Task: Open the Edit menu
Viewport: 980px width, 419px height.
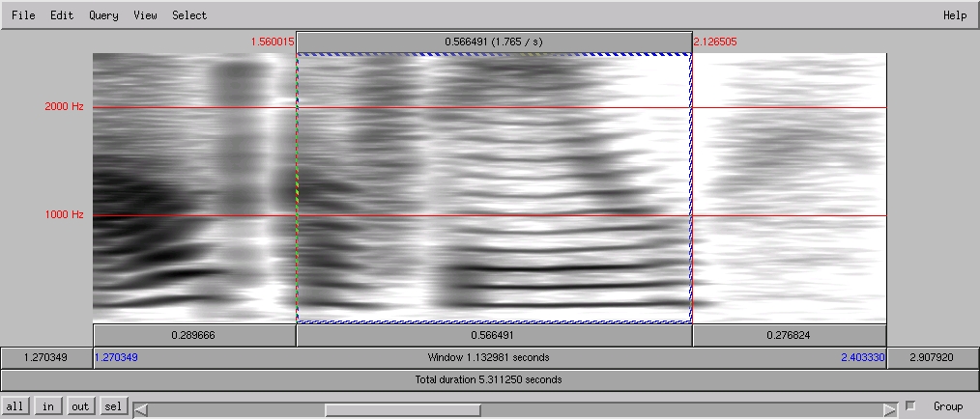Action: (62, 15)
